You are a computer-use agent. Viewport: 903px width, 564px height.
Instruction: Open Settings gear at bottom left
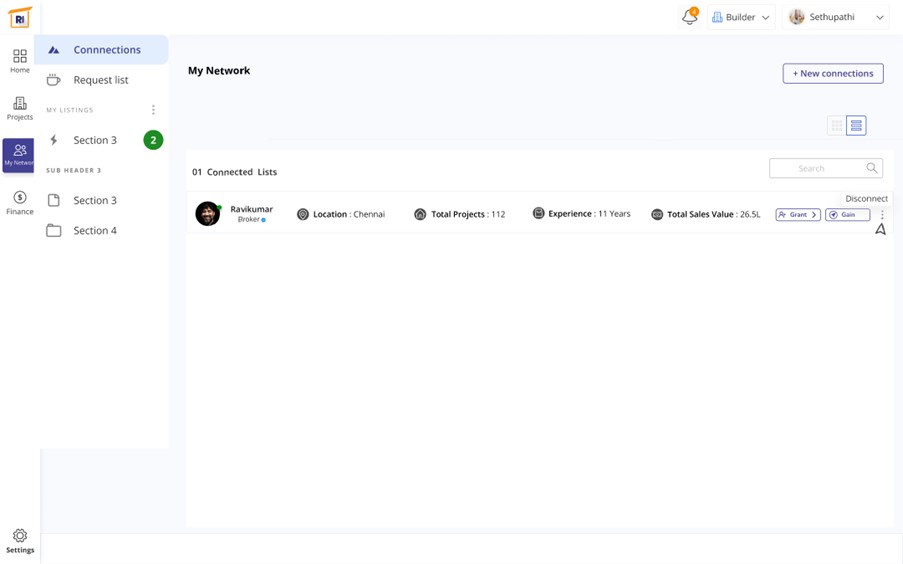(x=20, y=541)
